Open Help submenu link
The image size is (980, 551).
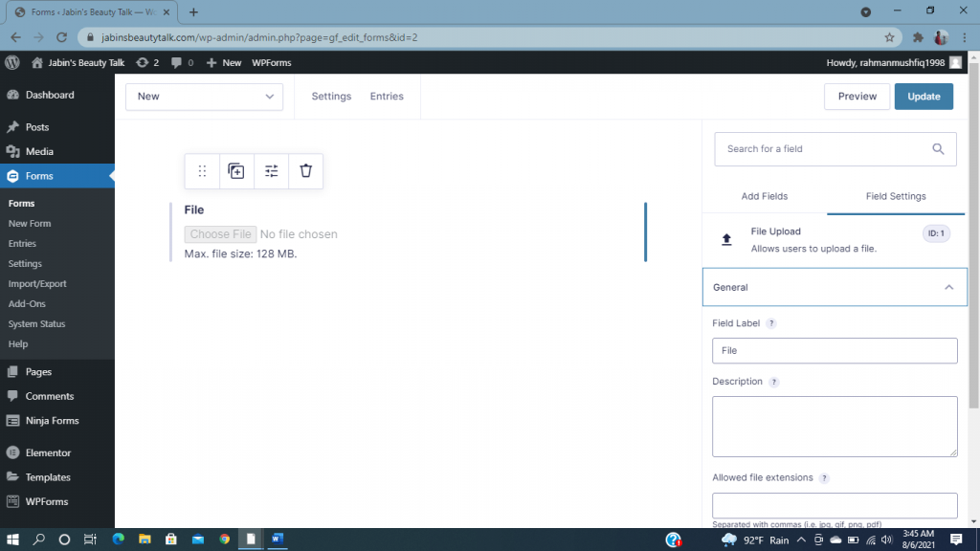[x=17, y=343]
